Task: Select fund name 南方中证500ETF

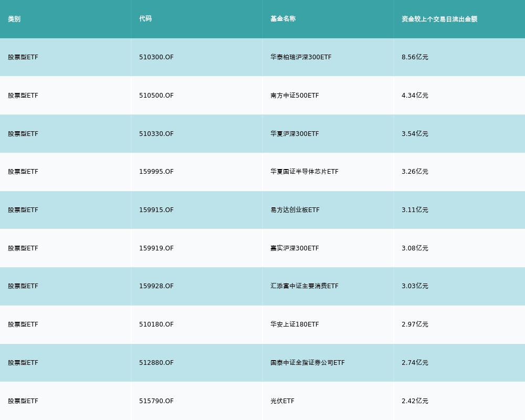Action: (295, 96)
